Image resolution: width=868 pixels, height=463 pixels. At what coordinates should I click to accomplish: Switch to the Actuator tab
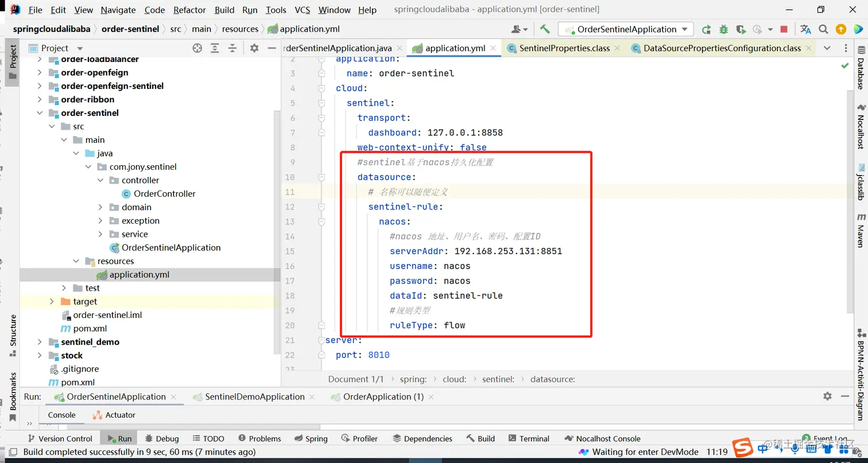tap(114, 415)
